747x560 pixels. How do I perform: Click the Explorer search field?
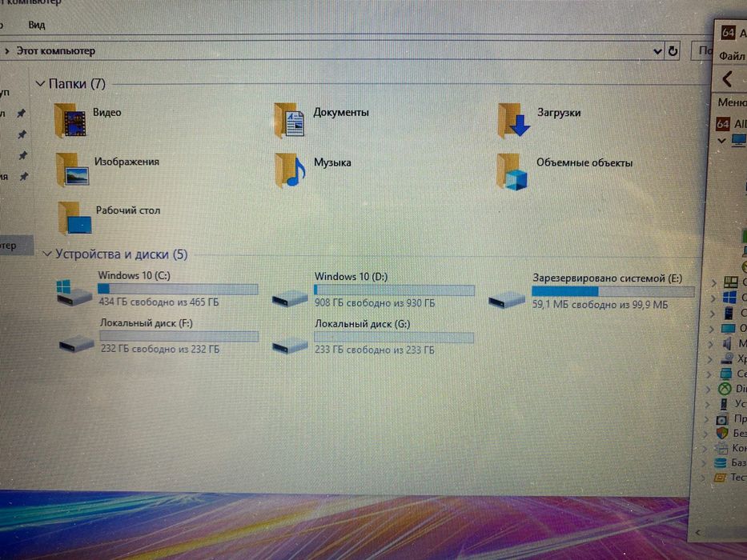(x=703, y=50)
